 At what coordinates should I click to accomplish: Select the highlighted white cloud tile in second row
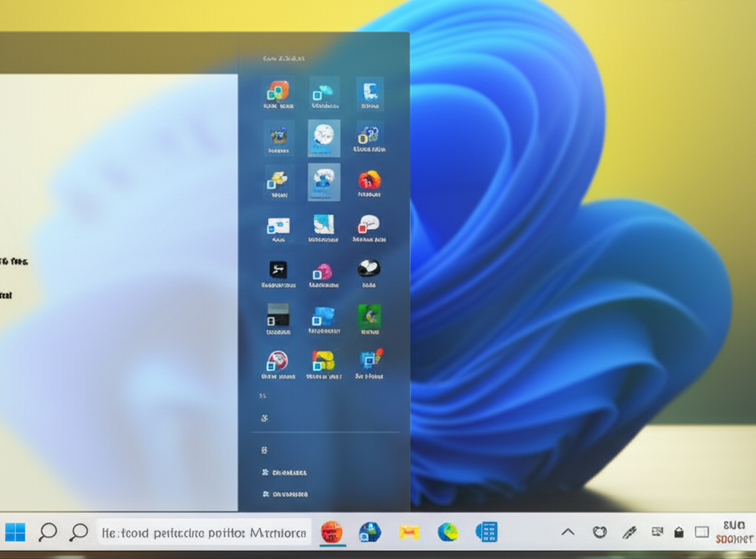click(323, 137)
